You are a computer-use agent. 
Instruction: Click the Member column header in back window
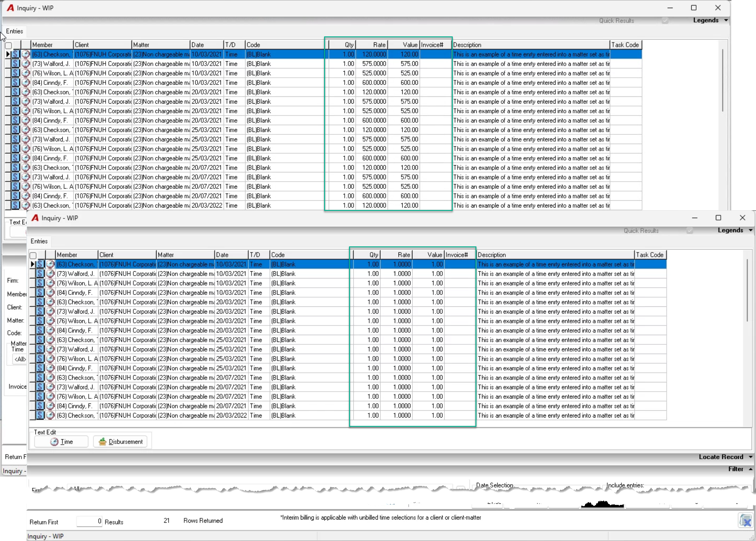coord(52,45)
